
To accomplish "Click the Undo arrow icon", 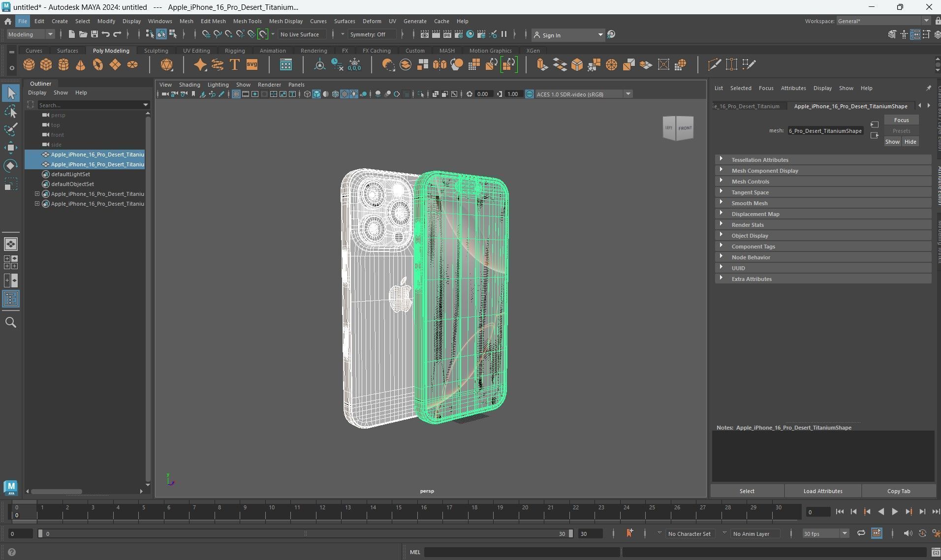I will 106,34.
